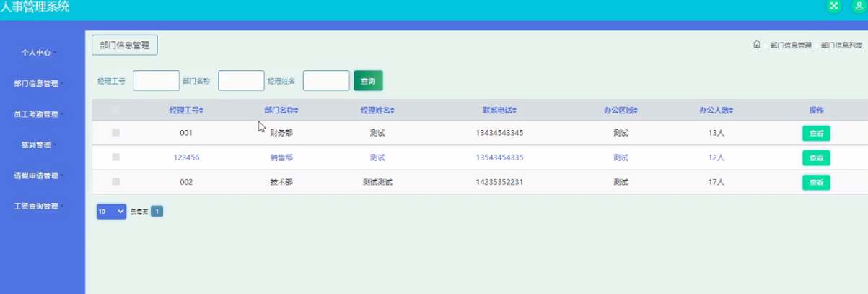Expand the 员工考勤管理 sidebar menu
The image size is (868, 294).
tap(39, 114)
